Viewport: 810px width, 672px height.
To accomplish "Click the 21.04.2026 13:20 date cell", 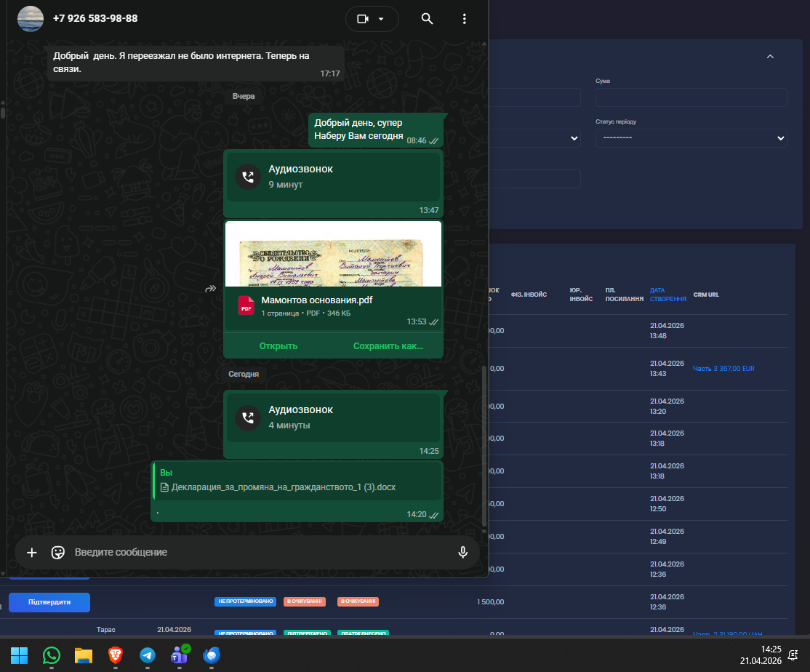I will point(667,406).
